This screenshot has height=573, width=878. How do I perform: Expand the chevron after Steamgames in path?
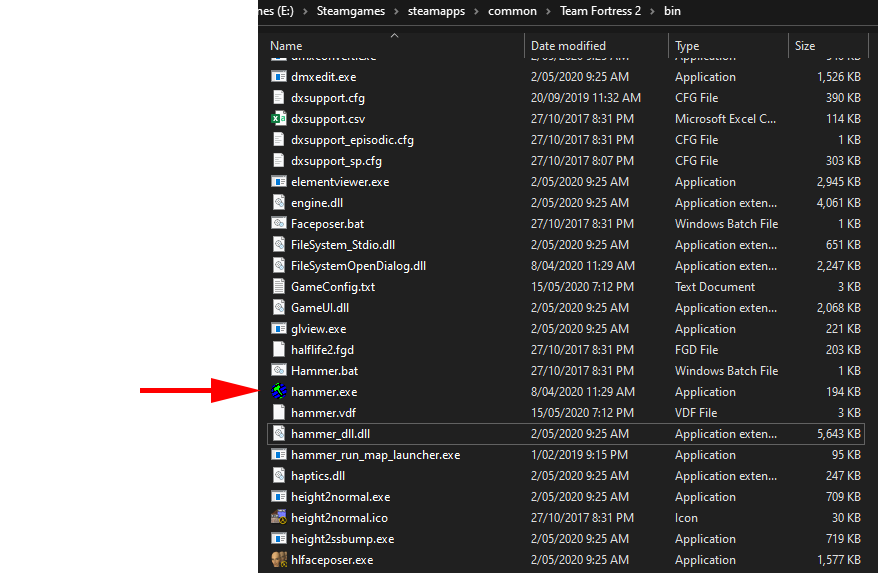pos(396,11)
